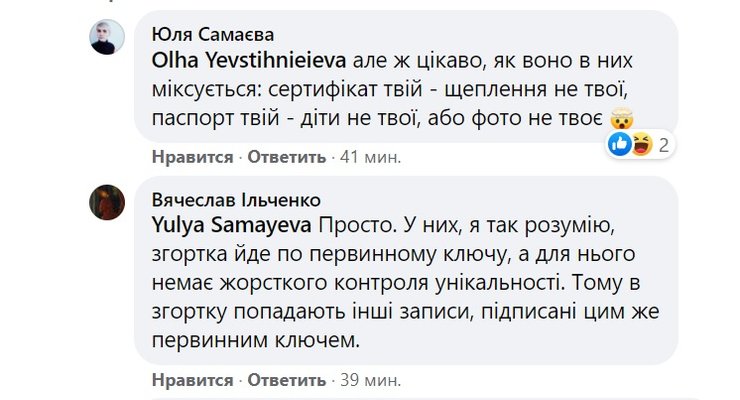Open the reactions count showing 2
The height and width of the screenshot is (400, 740).
coord(662,145)
